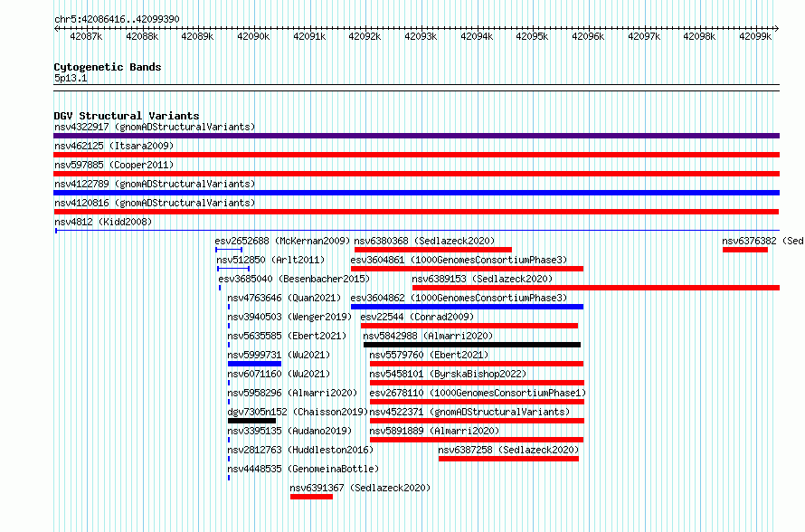Open variant nsv597885 (Cooper2011) label
Image resolution: width=805 pixels, height=532 pixels.
114,165
